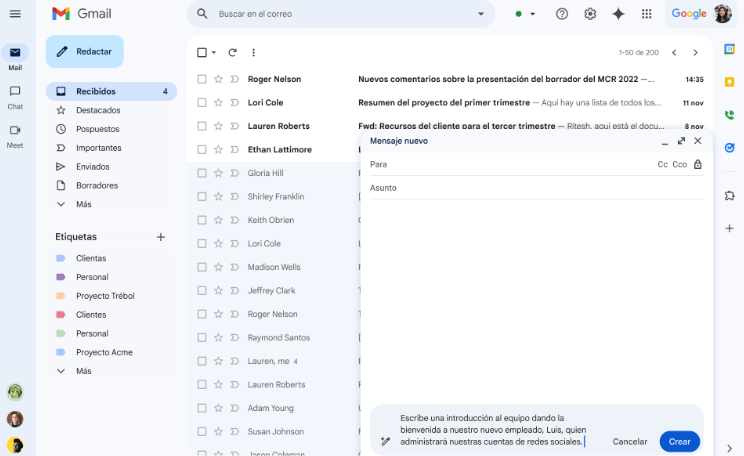This screenshot has width=744, height=456.
Task: Get add-ons with the plus icon
Action: click(x=729, y=228)
